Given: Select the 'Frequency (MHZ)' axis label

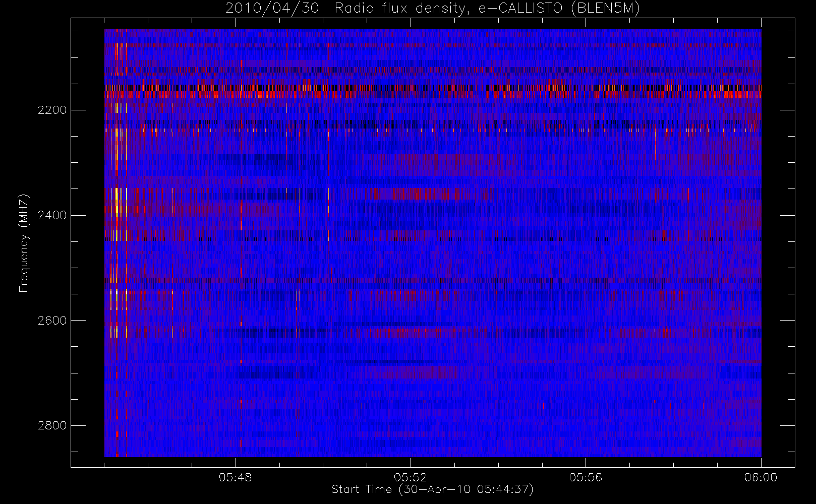Looking at the screenshot, I should pos(24,243).
